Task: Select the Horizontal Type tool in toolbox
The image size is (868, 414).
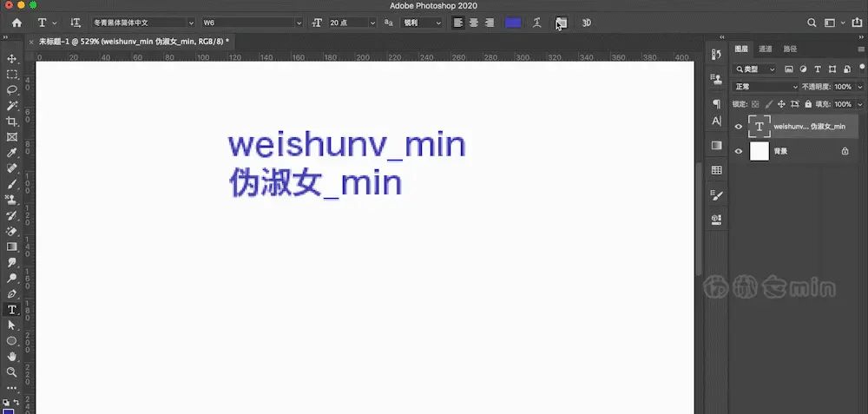Action: (x=11, y=309)
